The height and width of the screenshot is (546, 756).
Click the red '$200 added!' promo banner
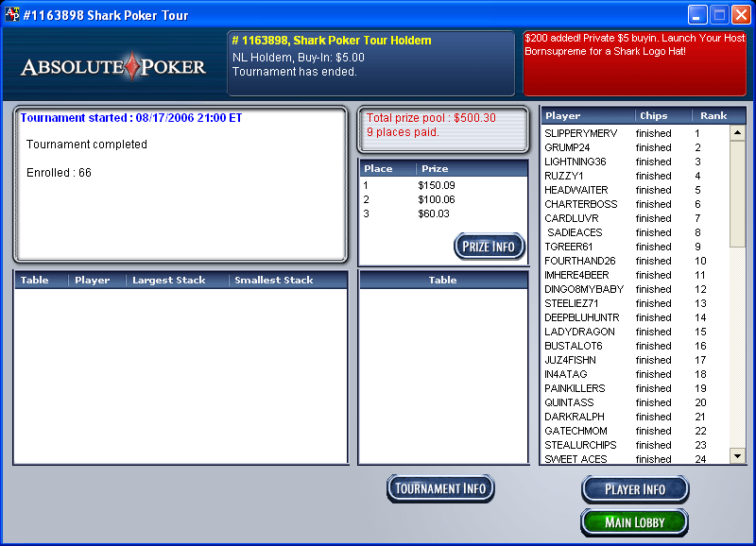634,63
